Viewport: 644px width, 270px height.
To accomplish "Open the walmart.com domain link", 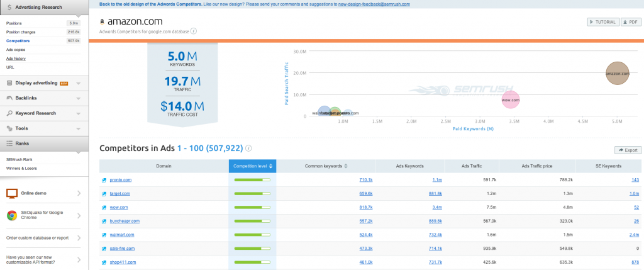I will (x=122, y=235).
